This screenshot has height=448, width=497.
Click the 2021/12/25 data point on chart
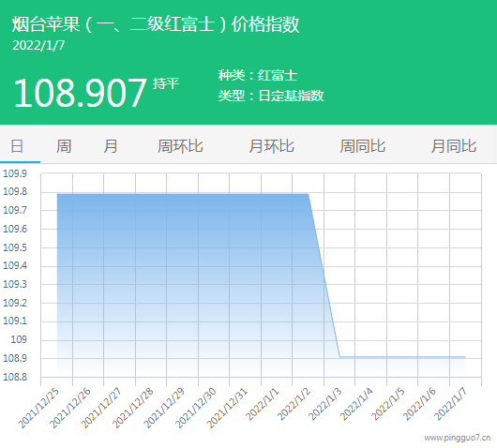(57, 194)
